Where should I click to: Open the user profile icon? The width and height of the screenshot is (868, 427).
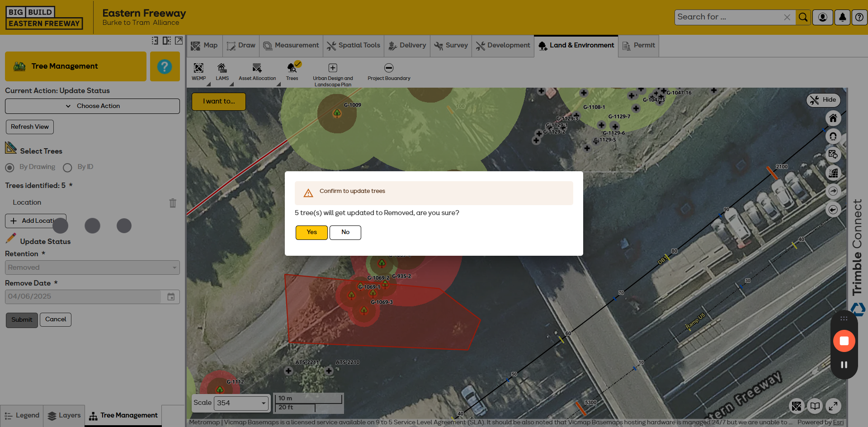point(823,17)
